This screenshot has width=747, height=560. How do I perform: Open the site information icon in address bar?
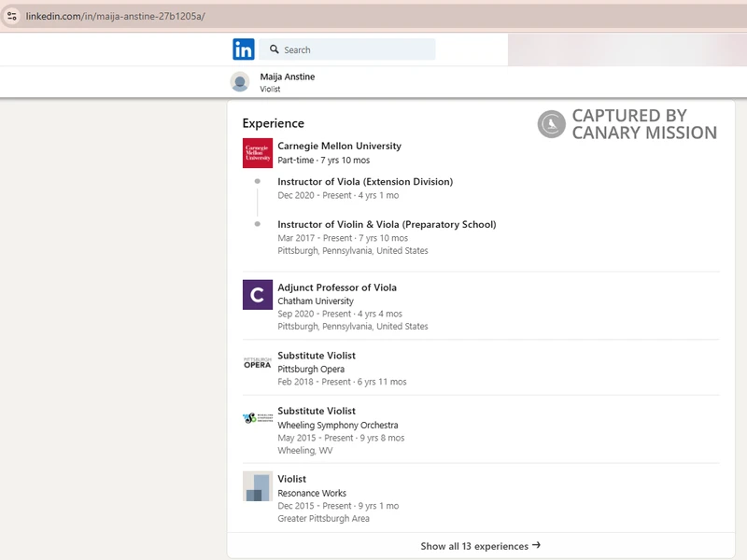(12, 16)
